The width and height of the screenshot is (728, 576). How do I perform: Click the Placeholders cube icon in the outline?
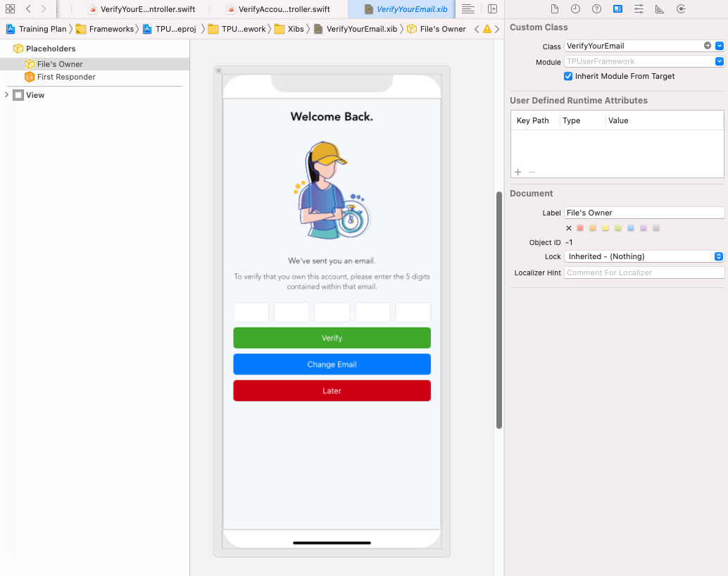click(18, 49)
